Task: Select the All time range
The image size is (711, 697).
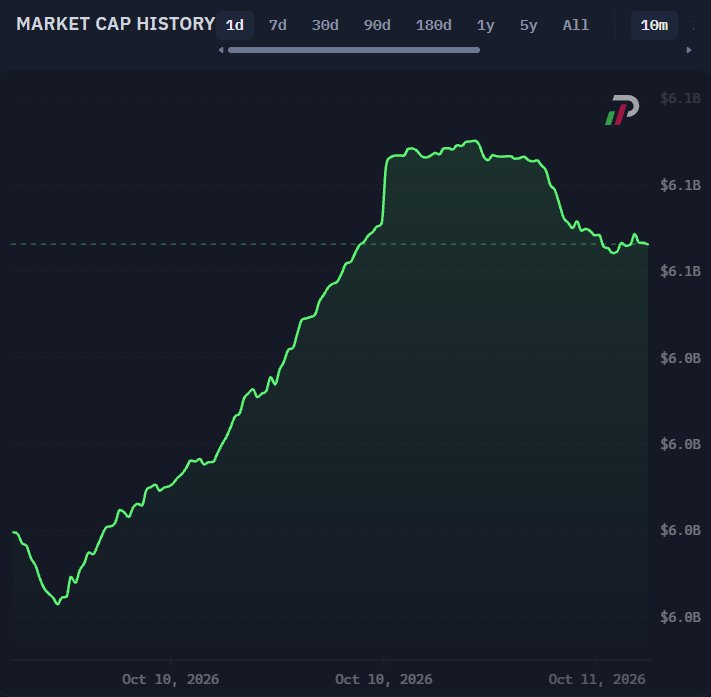Action: (576, 25)
